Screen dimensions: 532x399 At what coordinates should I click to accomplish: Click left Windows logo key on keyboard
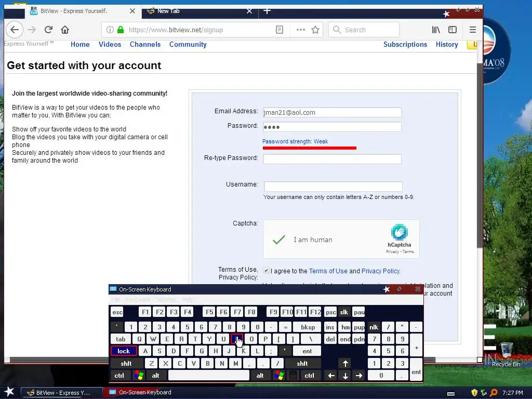139,375
